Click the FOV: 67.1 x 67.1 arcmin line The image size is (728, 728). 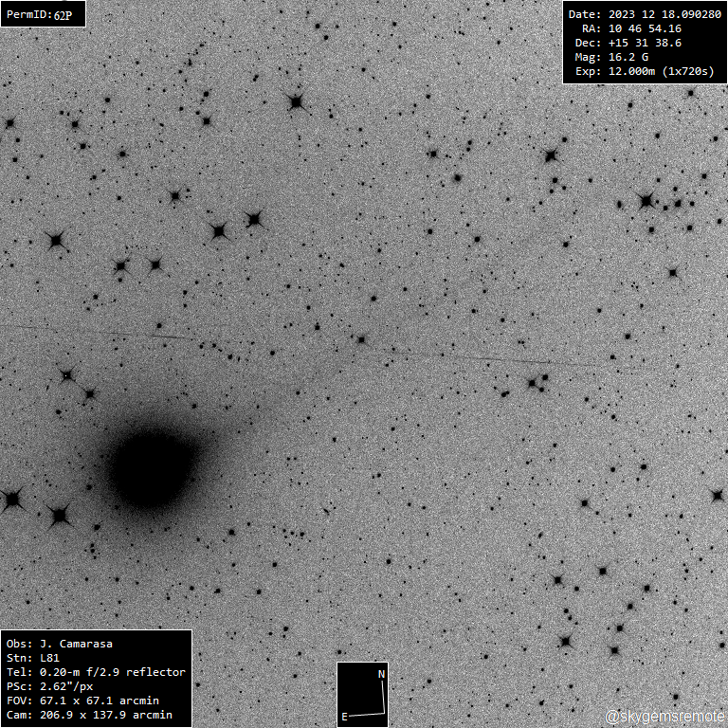tap(82, 701)
